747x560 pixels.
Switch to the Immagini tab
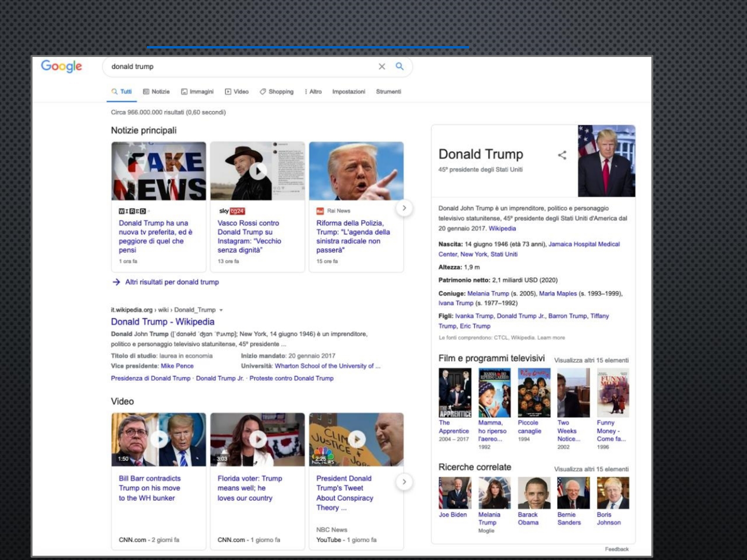point(197,92)
